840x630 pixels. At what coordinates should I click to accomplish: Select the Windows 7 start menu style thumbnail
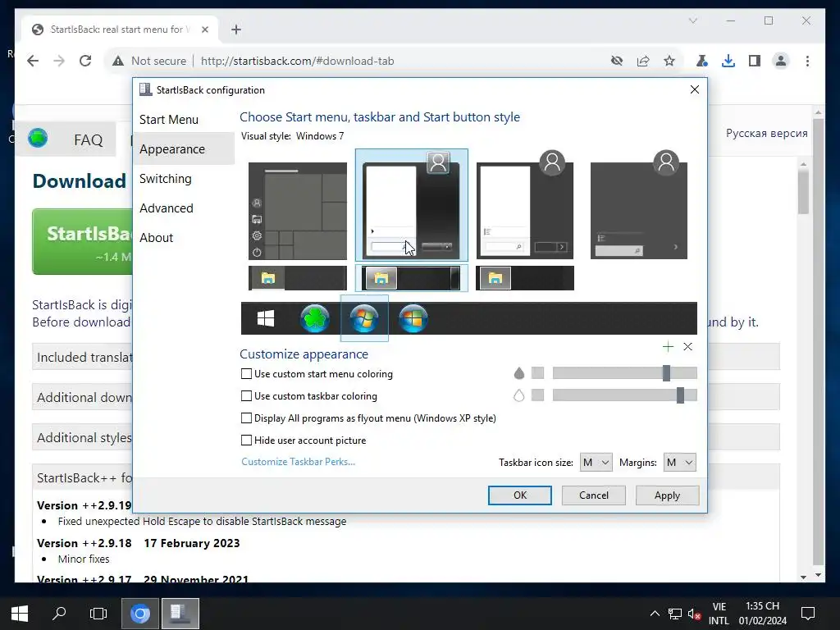[412, 205]
